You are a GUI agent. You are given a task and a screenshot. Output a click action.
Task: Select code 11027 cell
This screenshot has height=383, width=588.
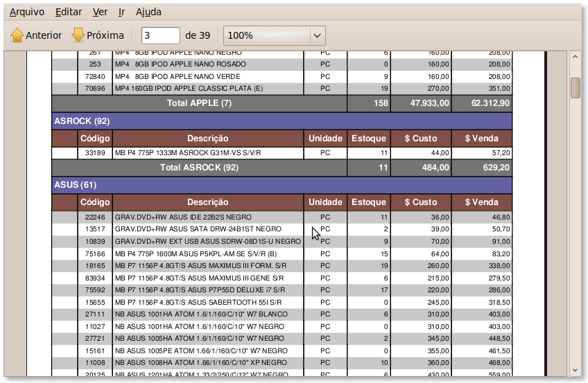(x=95, y=326)
